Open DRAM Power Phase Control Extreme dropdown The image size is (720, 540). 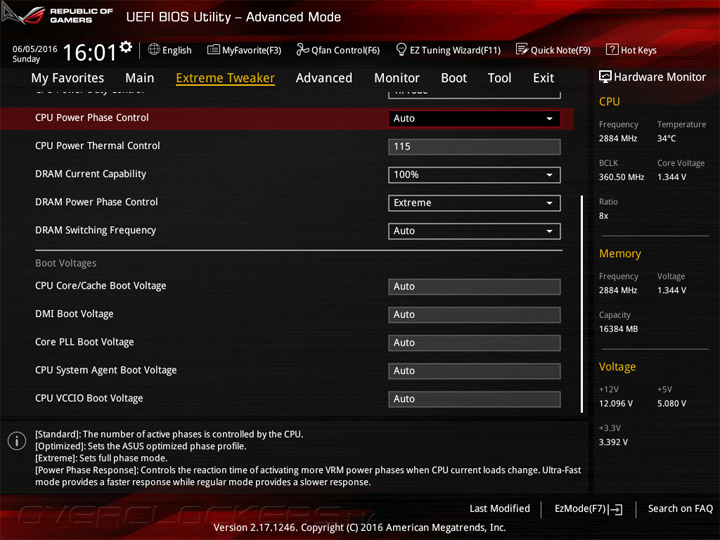(474, 203)
